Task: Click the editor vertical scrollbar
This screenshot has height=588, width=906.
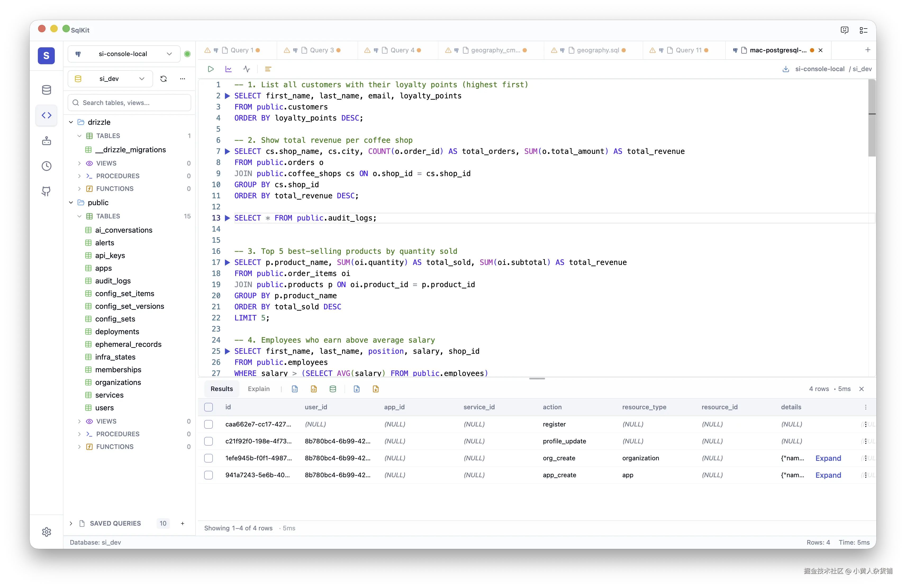Action: point(872,118)
